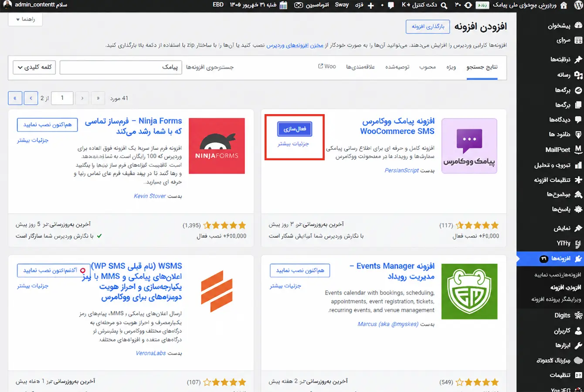Open the WooCommerce SMS plugin title
Image resolution: width=584 pixels, height=392 pixels.
tap(397, 126)
